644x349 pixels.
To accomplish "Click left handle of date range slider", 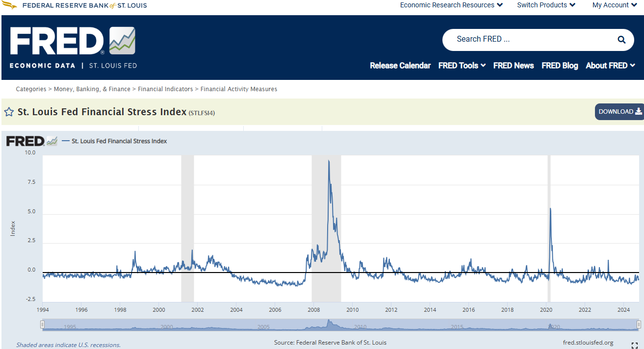I will [x=42, y=324].
